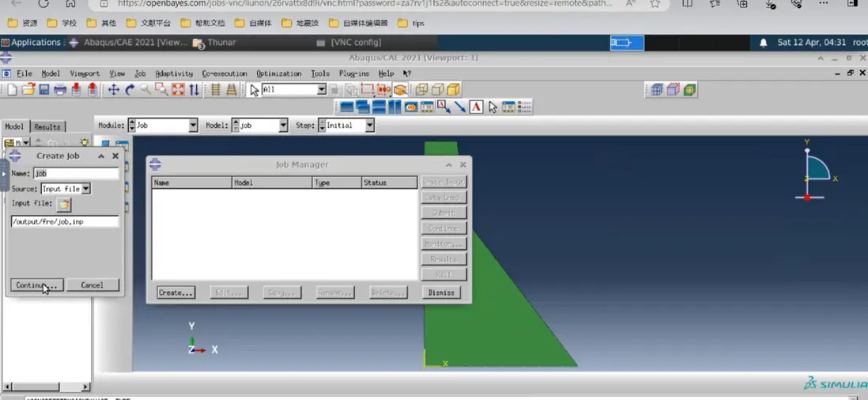Viewport: 868px width, 400px height.
Task: Click the notification bell in system panel
Action: click(x=764, y=43)
